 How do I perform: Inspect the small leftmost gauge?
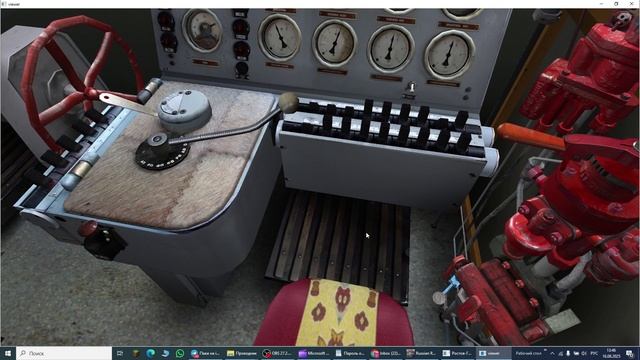coord(203,30)
